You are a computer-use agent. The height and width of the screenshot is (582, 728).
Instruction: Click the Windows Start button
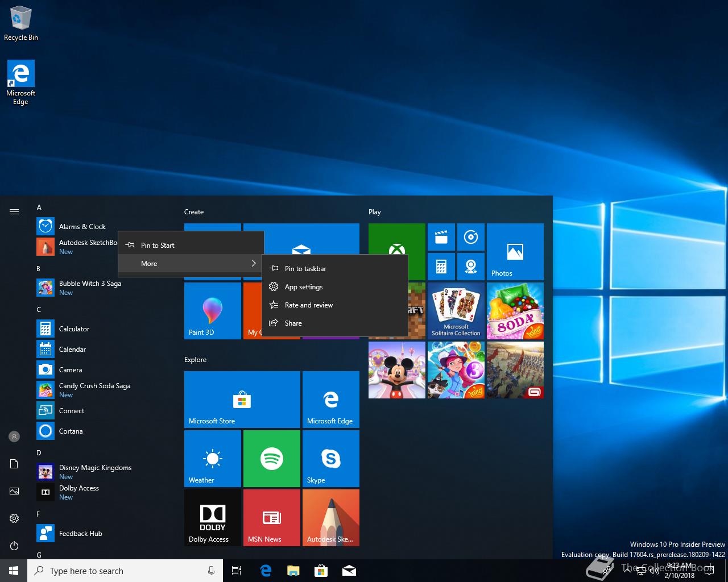click(14, 571)
